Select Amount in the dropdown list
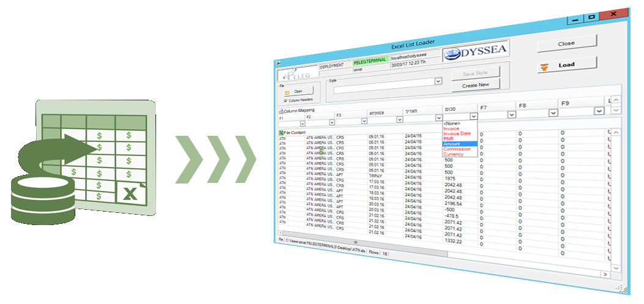This screenshot has height=304, width=644. click(452, 144)
